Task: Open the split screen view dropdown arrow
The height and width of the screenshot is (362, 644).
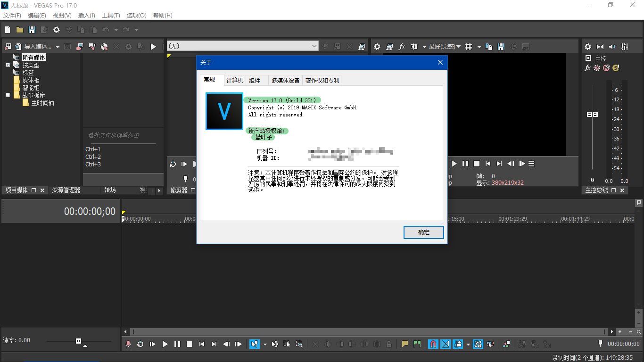Action: (x=424, y=47)
